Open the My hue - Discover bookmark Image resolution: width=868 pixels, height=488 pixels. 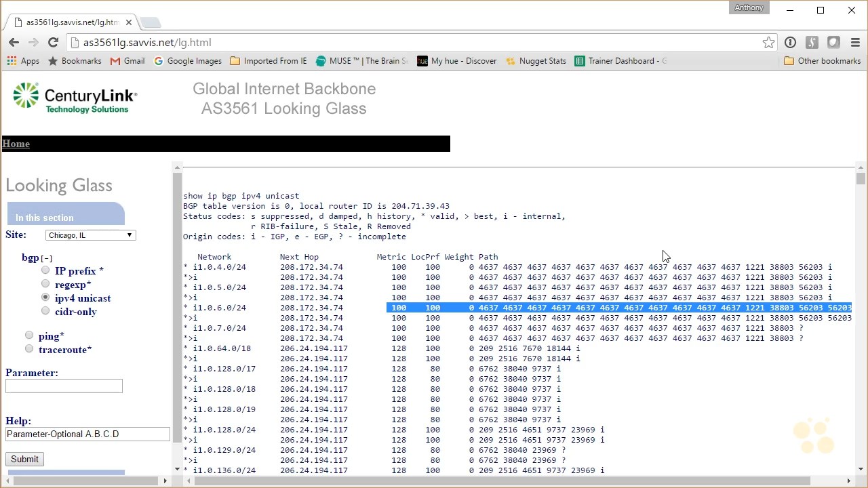click(457, 61)
